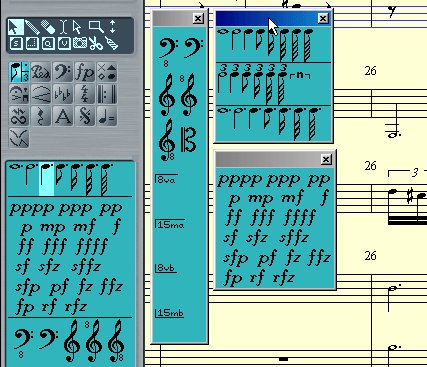This screenshot has width=427, height=367.
Task: Select the 8va octave line symbol
Action: click(166, 180)
